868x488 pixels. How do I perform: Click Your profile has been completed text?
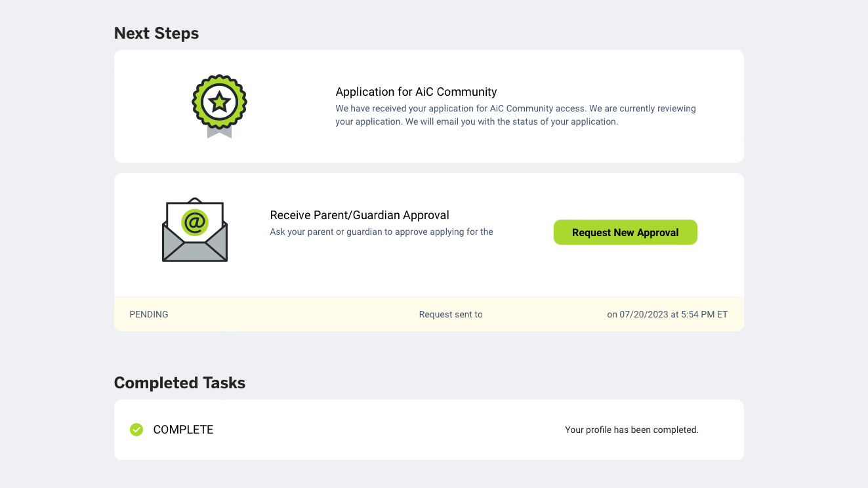632,430
